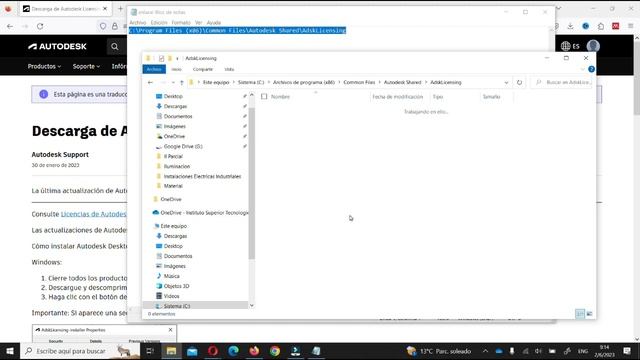Go up one folder level in Explorer
The width and height of the screenshot is (640, 360).
click(182, 82)
